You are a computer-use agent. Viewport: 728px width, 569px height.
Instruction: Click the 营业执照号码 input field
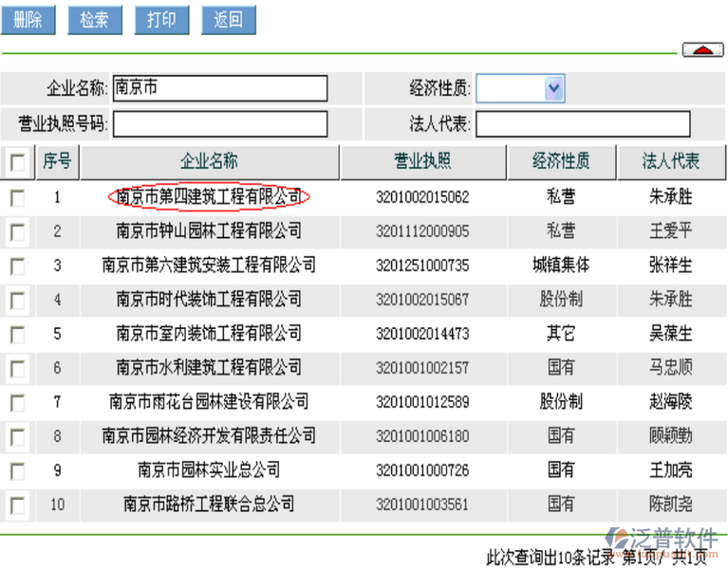pyautogui.click(x=220, y=123)
